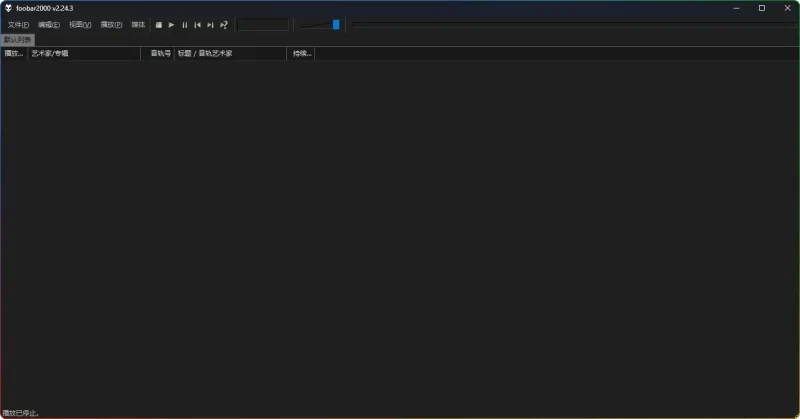Open the 视图(V) View menu
800x419 pixels.
(x=80, y=24)
